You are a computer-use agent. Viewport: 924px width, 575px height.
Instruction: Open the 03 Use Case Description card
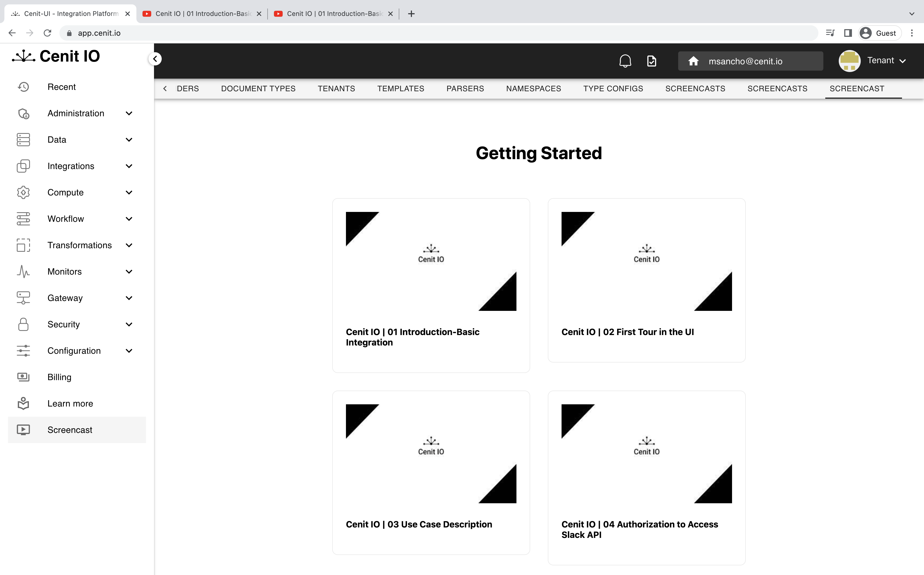click(x=431, y=472)
